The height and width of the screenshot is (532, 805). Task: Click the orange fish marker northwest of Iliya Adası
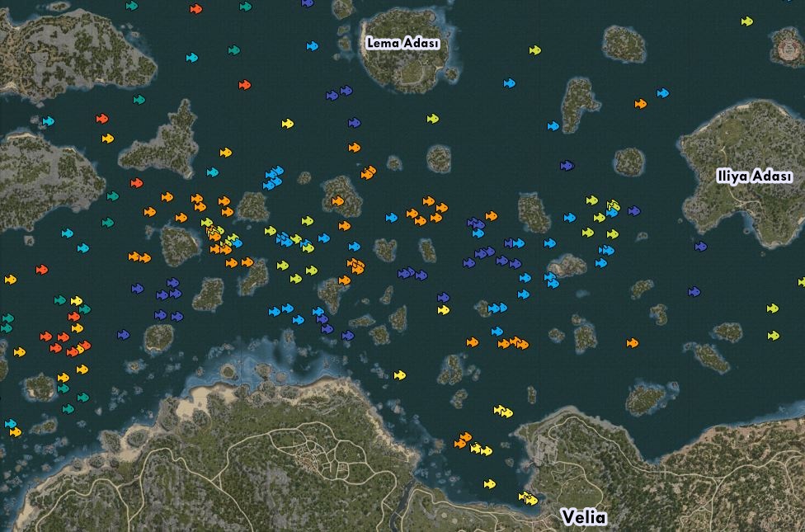(640, 104)
